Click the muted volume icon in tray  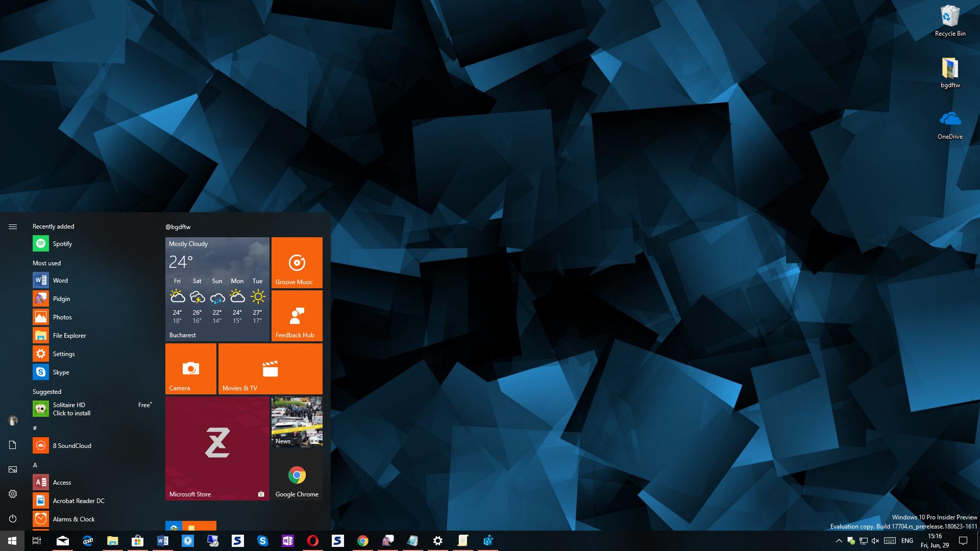click(875, 541)
